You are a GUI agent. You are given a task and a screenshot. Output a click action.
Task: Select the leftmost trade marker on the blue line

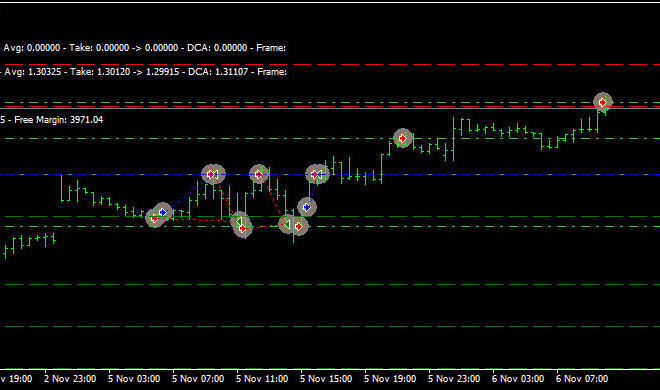211,174
